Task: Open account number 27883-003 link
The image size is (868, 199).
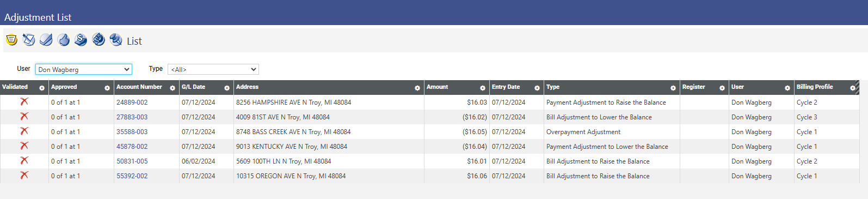Action: (x=132, y=117)
